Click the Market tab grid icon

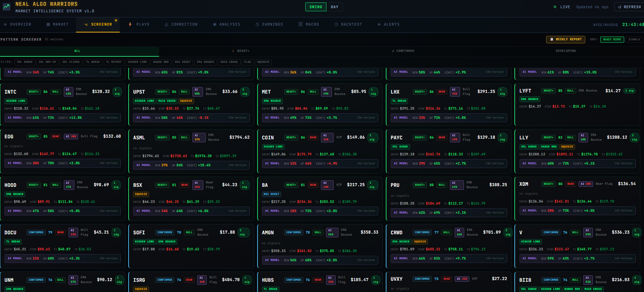[48, 25]
